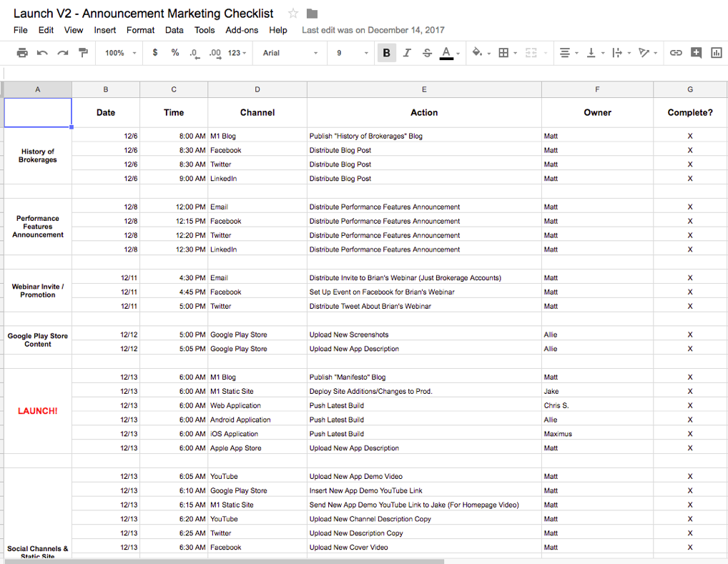Decrease decimal places
The width and height of the screenshot is (728, 564).
click(195, 54)
